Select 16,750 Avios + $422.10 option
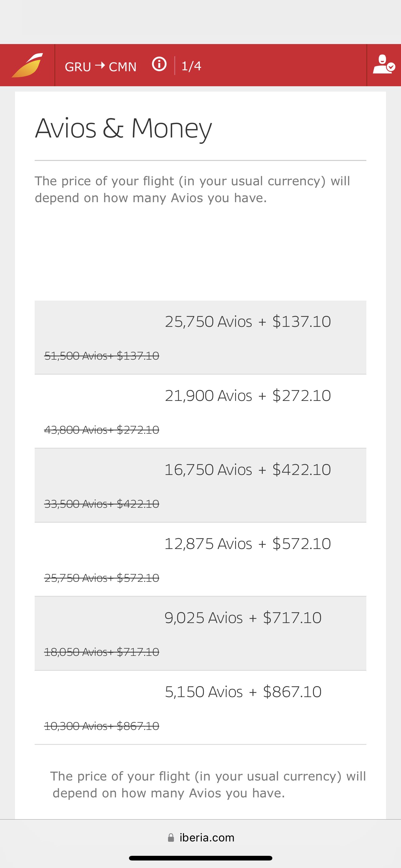 click(x=200, y=486)
